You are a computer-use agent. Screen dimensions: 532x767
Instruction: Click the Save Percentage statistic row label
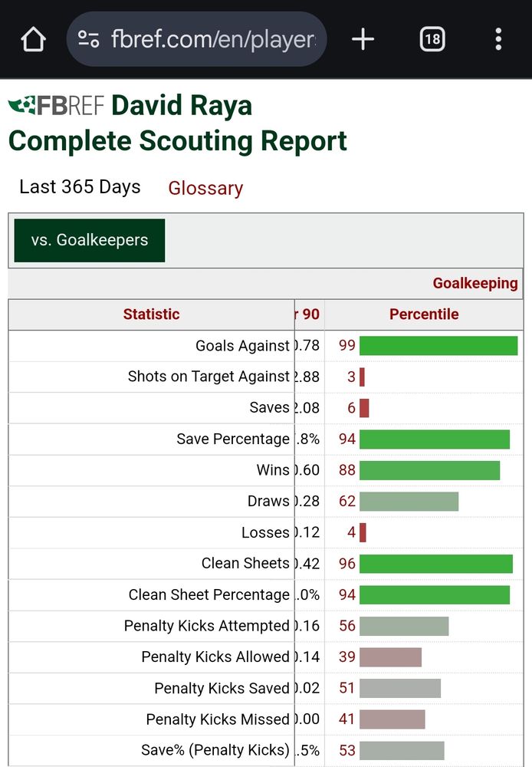tap(233, 439)
